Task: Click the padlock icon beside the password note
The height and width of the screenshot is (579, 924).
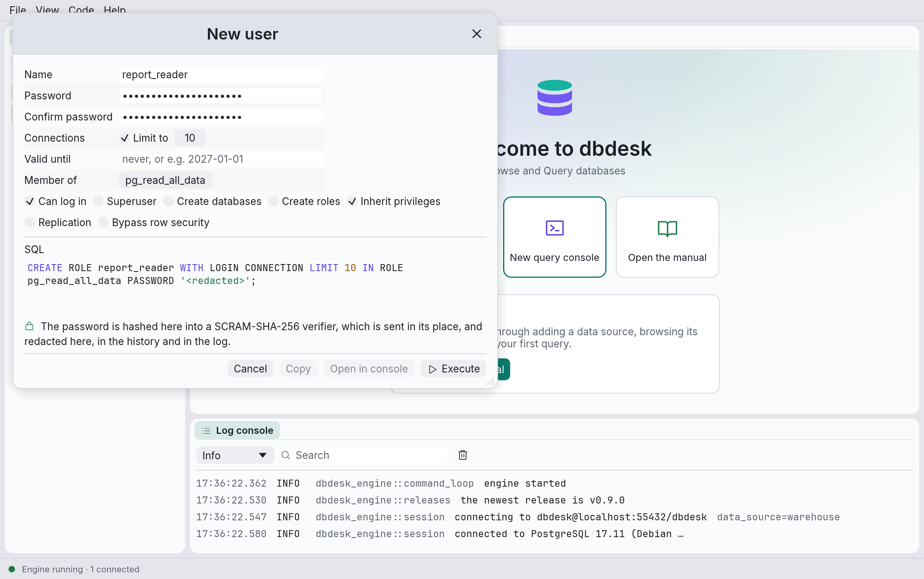Action: tap(29, 326)
